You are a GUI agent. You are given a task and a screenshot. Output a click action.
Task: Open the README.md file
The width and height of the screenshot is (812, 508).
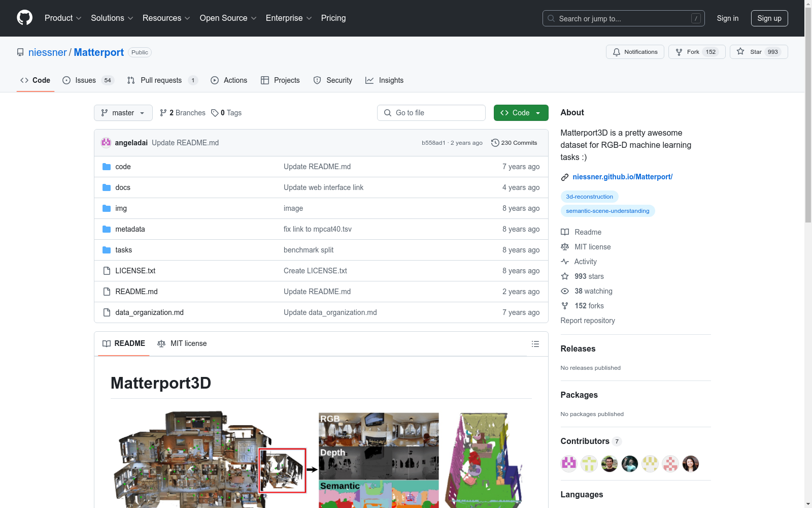click(137, 292)
